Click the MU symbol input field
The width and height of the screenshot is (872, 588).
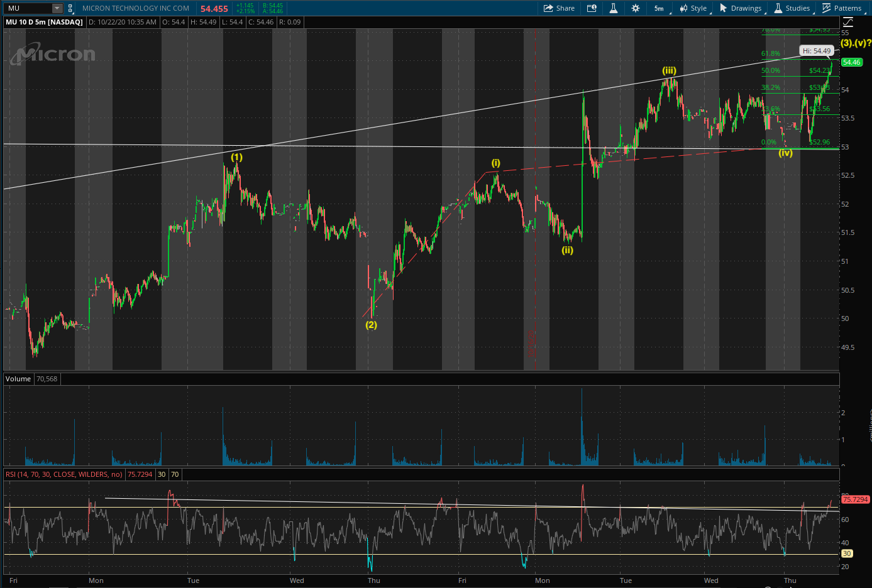pyautogui.click(x=27, y=8)
